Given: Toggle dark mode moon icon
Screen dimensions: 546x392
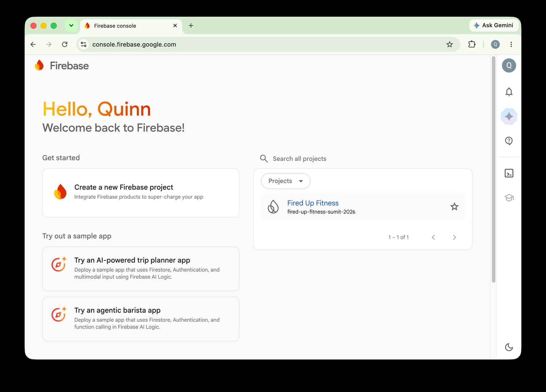Looking at the screenshot, I should [x=509, y=347].
